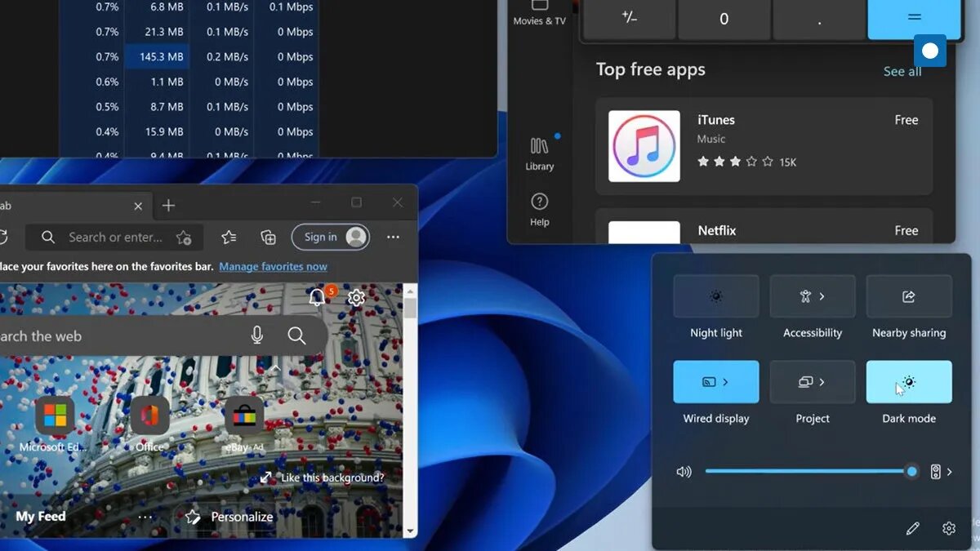
Task: Click the calculator decimal point key
Action: pyautogui.click(x=819, y=19)
